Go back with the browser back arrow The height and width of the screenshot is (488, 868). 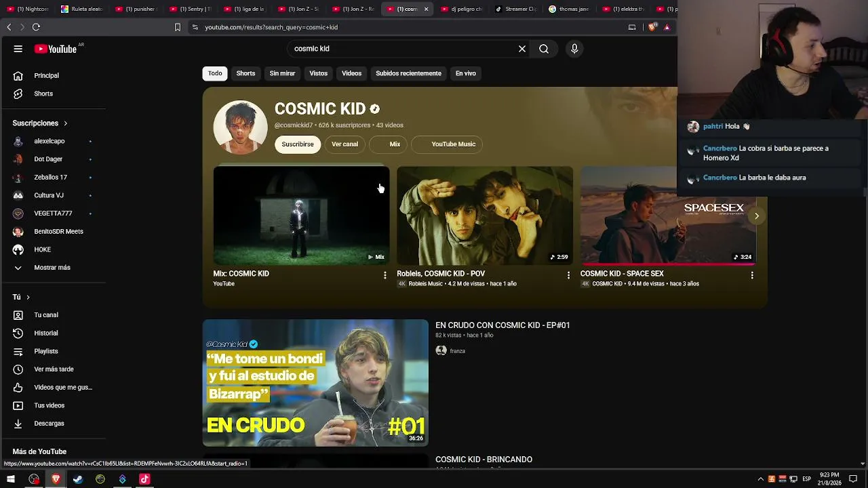pos(9,27)
